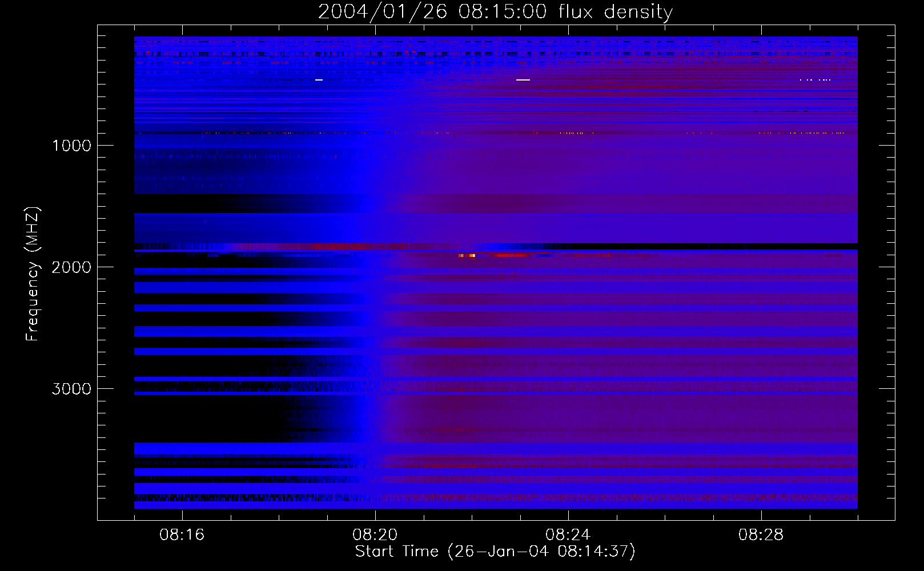This screenshot has width=924, height=571.
Task: Click the 'Frequency (MHZ)' axis label
Action: point(33,274)
